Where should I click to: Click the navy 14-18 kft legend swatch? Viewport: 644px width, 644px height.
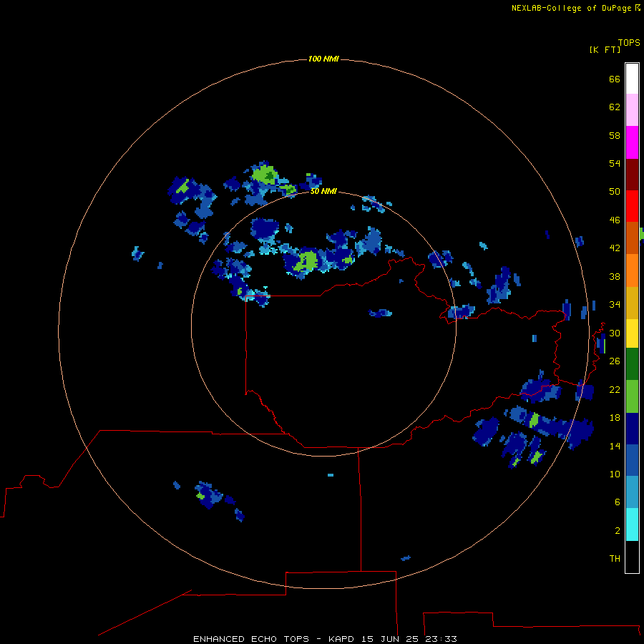pyautogui.click(x=632, y=429)
